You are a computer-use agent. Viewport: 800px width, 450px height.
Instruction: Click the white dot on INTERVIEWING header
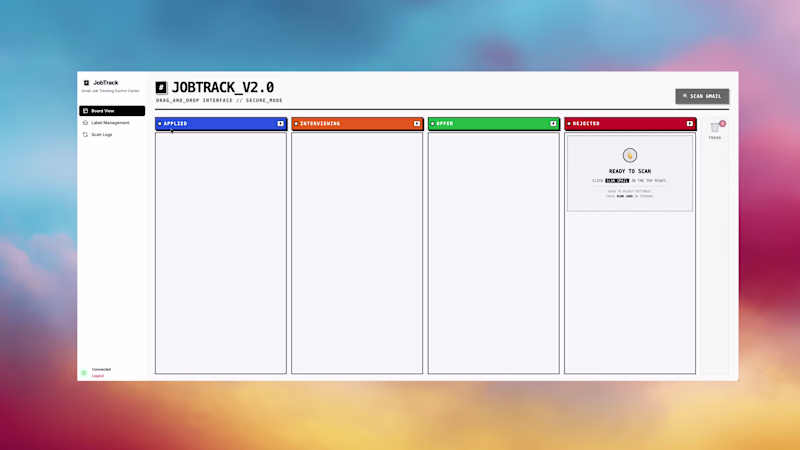296,123
